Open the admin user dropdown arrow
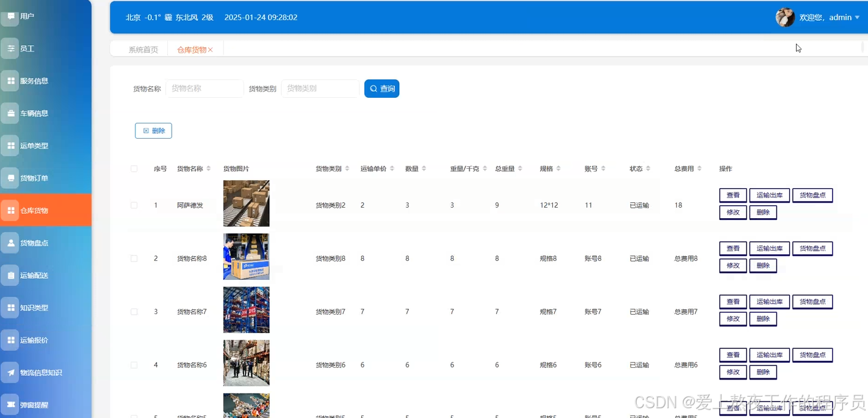The height and width of the screenshot is (418, 868). click(857, 18)
